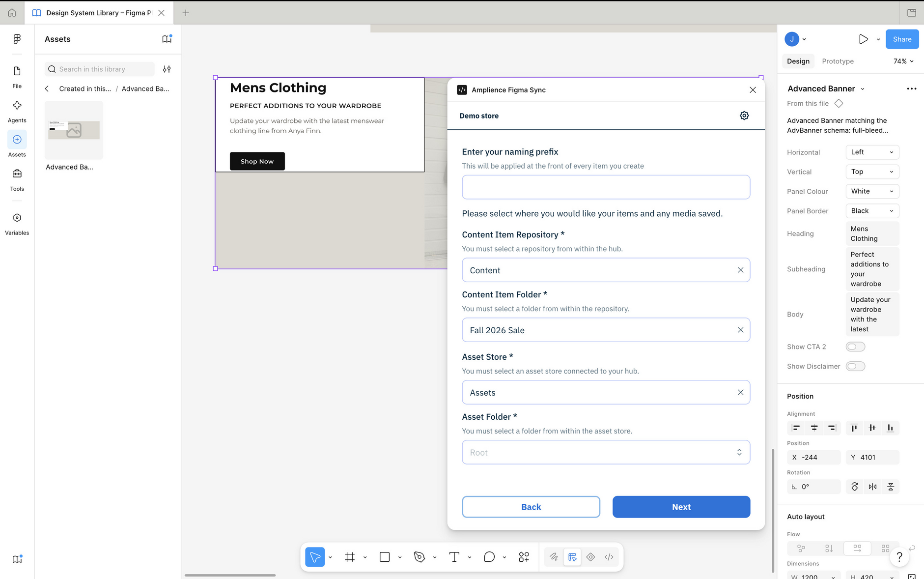This screenshot has width=924, height=579.
Task: Click the horizontal flip icon
Action: pyautogui.click(x=872, y=487)
